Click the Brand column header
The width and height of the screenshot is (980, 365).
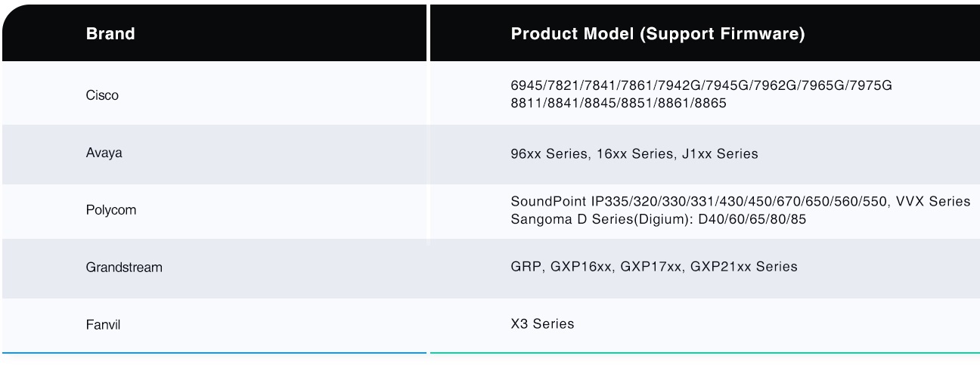[x=110, y=34]
